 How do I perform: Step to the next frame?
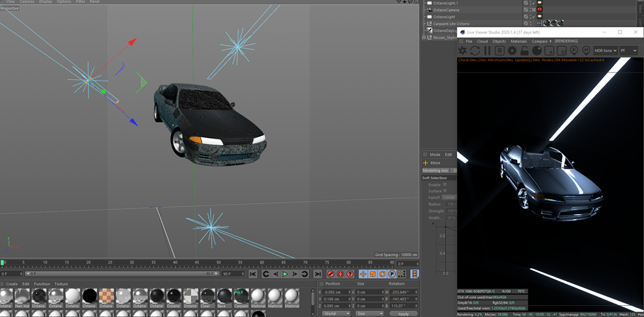click(295, 274)
